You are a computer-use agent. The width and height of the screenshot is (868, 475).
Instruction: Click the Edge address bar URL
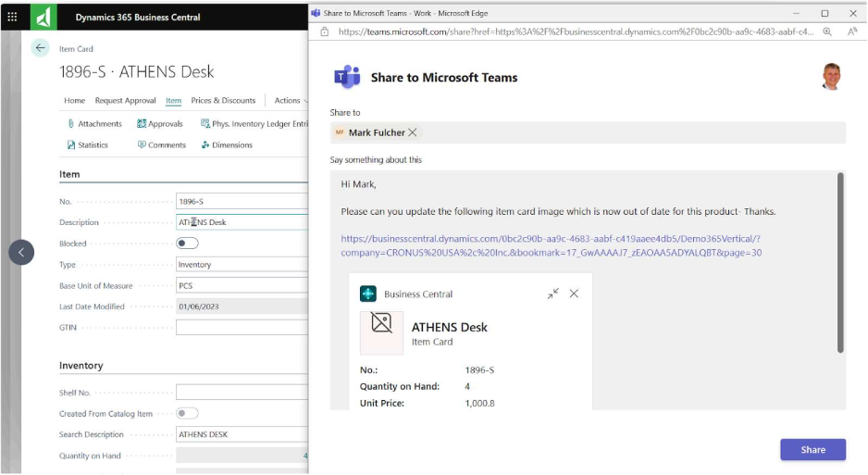(x=576, y=31)
